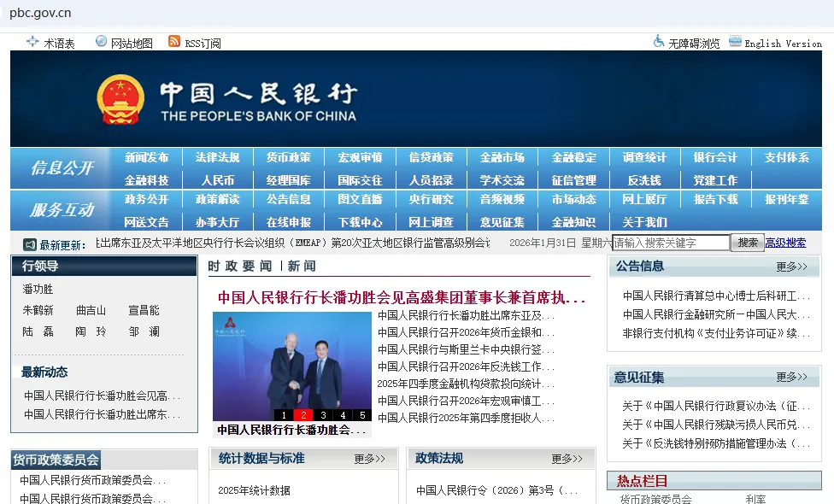Screen dimensions: 834x504
Task: Open 2025年四季度金融机构贷款投向统计 link
Action: [466, 384]
